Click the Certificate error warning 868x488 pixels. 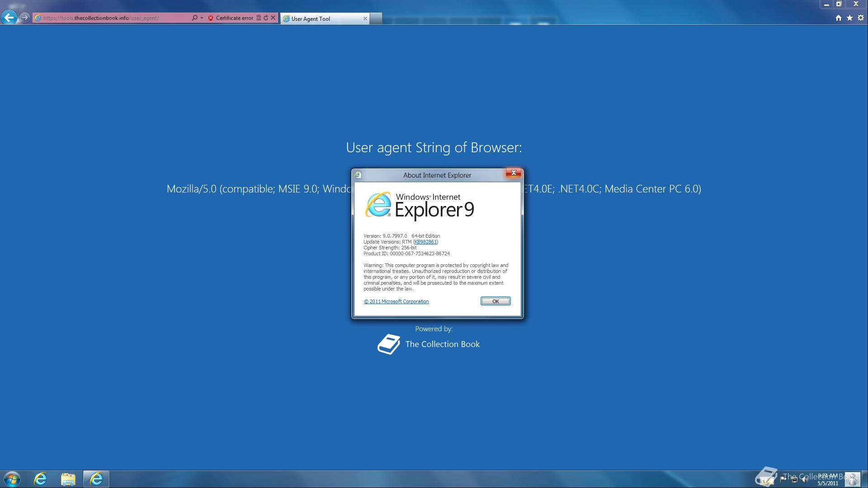(x=231, y=18)
